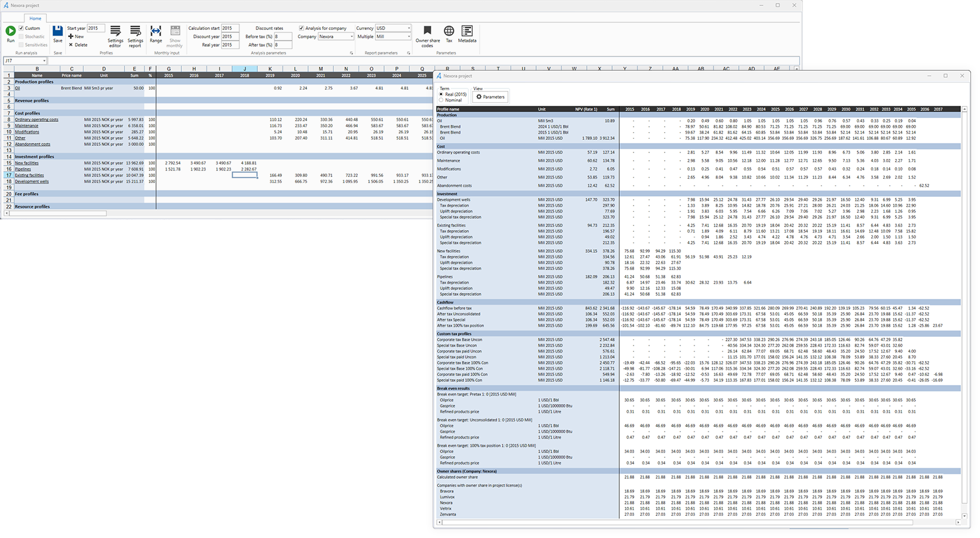Toggle the Custom checkbox
The width and height of the screenshot is (980, 538).
[x=22, y=28]
